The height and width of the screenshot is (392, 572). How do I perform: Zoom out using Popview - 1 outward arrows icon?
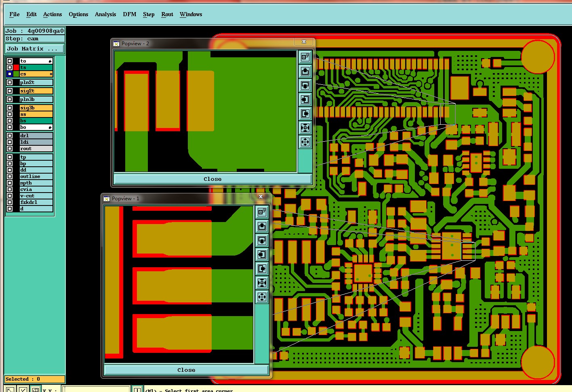[262, 297]
